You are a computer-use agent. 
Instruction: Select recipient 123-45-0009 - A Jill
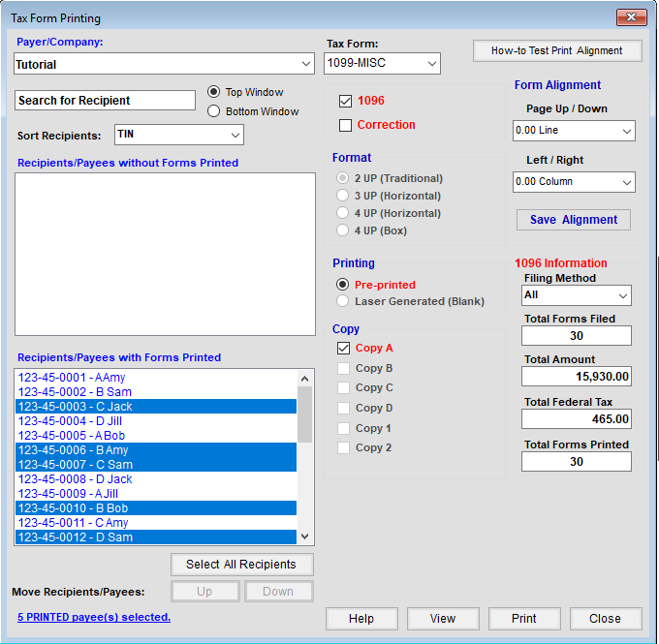click(x=156, y=494)
